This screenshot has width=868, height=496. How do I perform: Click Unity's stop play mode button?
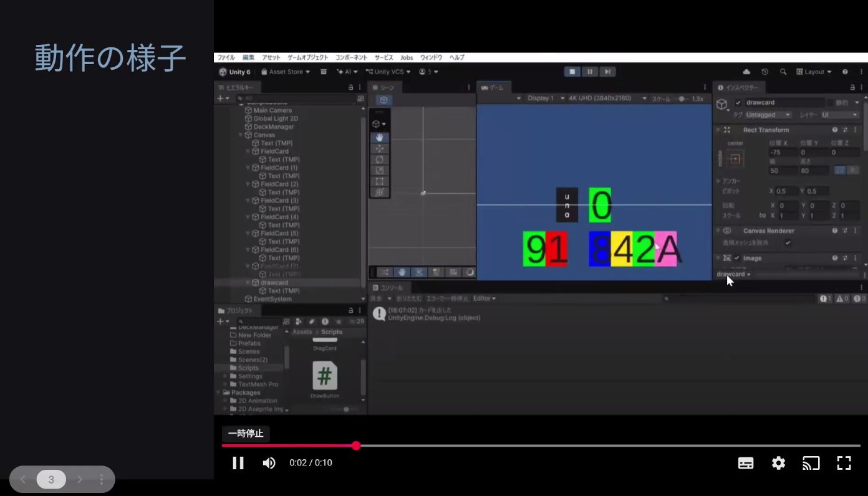[x=571, y=72]
